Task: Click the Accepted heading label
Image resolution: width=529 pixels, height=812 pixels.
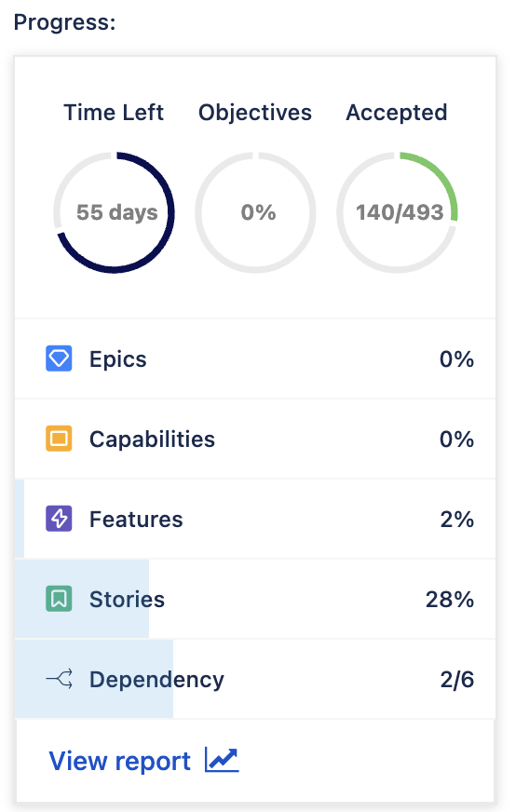Action: coord(397,113)
